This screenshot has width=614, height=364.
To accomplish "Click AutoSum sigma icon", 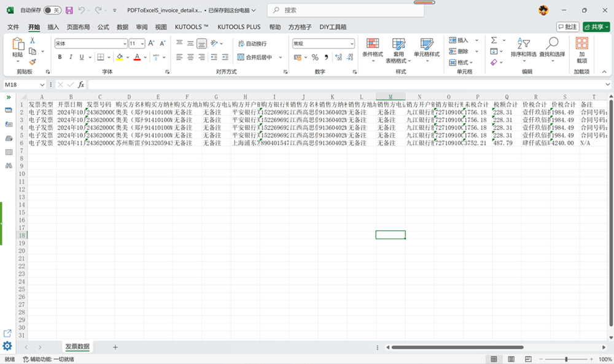I will pos(494,40).
